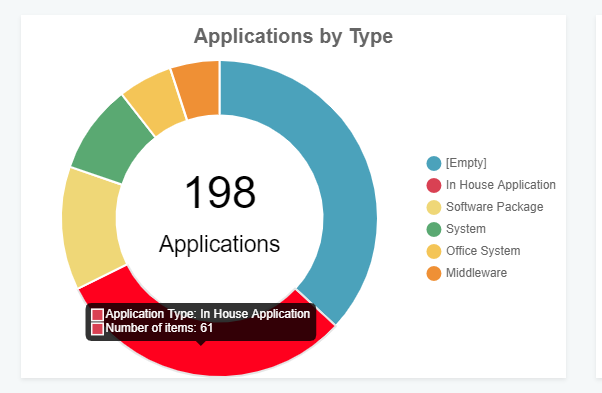Toggle the Office System legend label
The image size is (602, 393).
pyautogui.click(x=483, y=251)
